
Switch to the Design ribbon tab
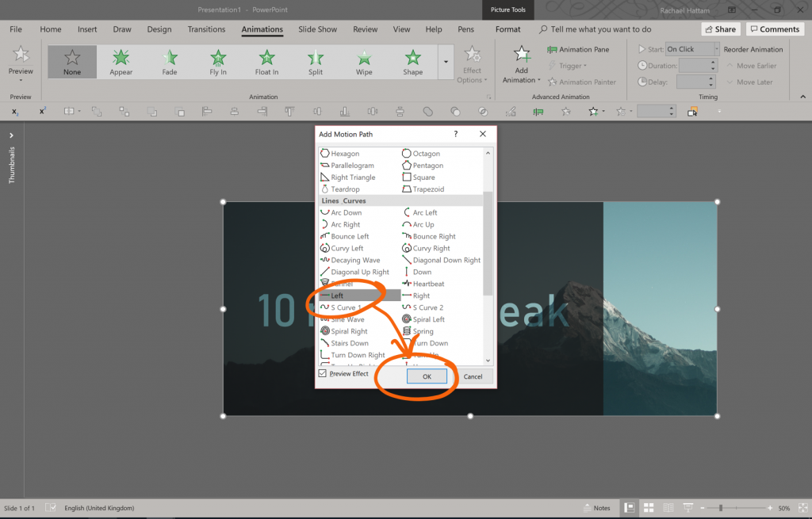(159, 29)
